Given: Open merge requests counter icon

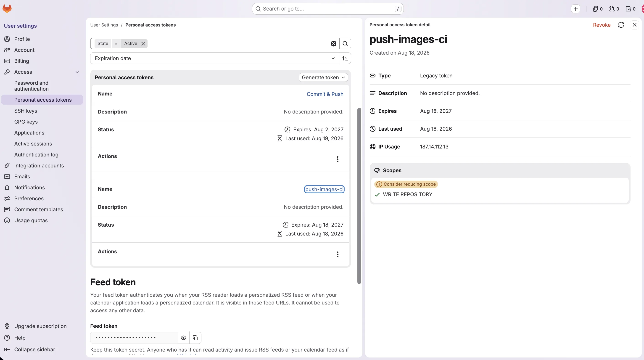Looking at the screenshot, I should pos(614,9).
